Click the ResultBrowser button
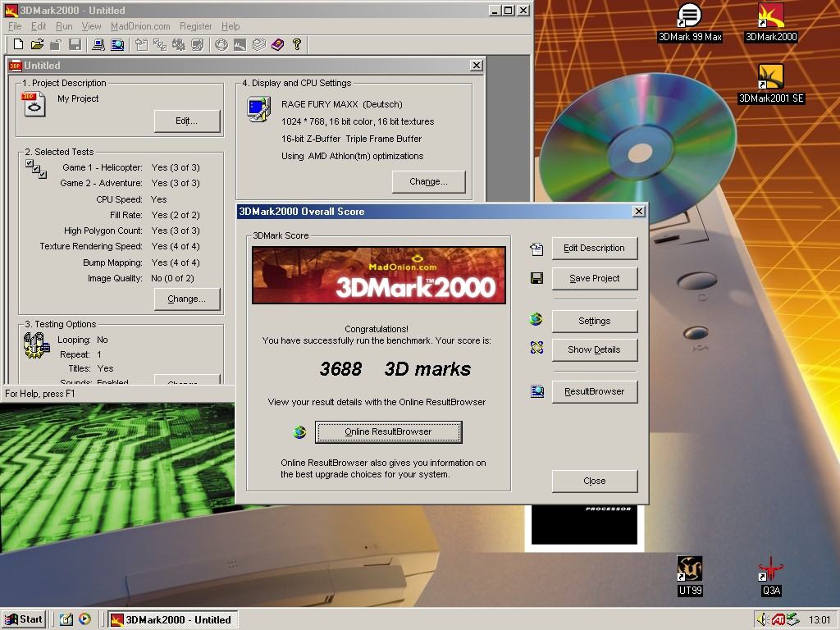This screenshot has height=630, width=840. click(595, 391)
